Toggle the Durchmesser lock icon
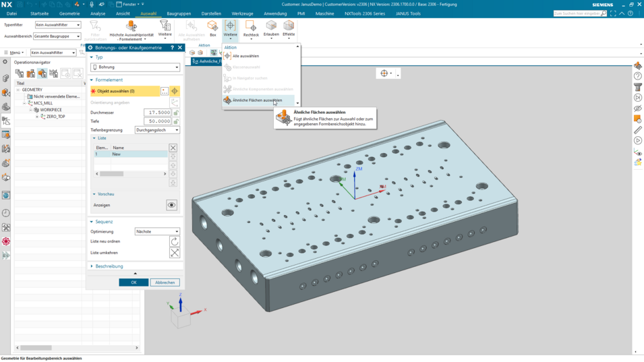This screenshot has height=362, width=644. tap(176, 113)
